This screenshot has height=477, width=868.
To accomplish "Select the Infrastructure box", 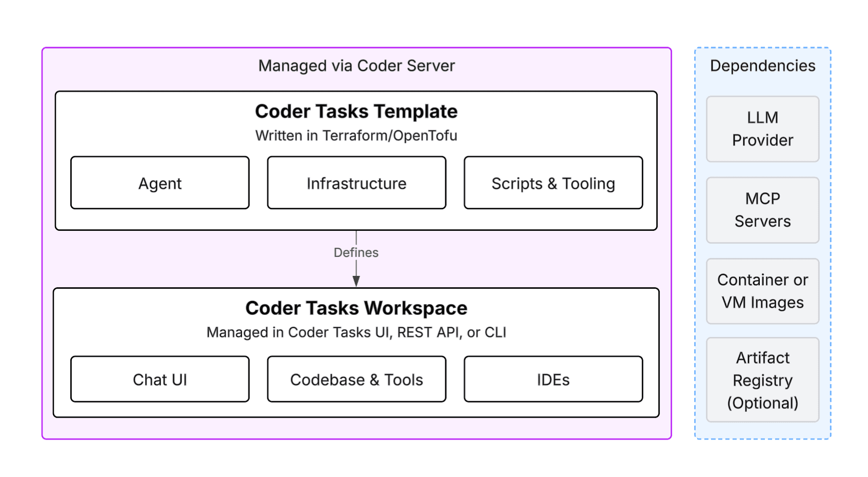I will (x=357, y=183).
